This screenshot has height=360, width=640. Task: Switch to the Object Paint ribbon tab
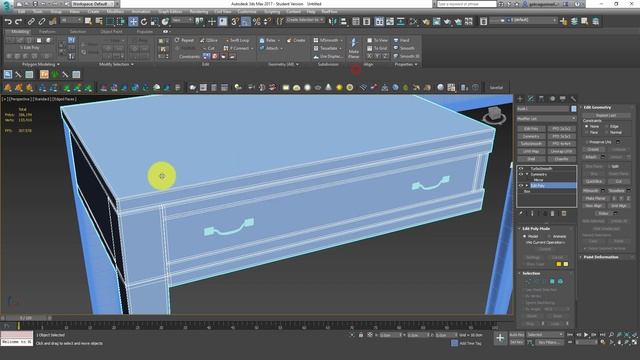click(111, 31)
